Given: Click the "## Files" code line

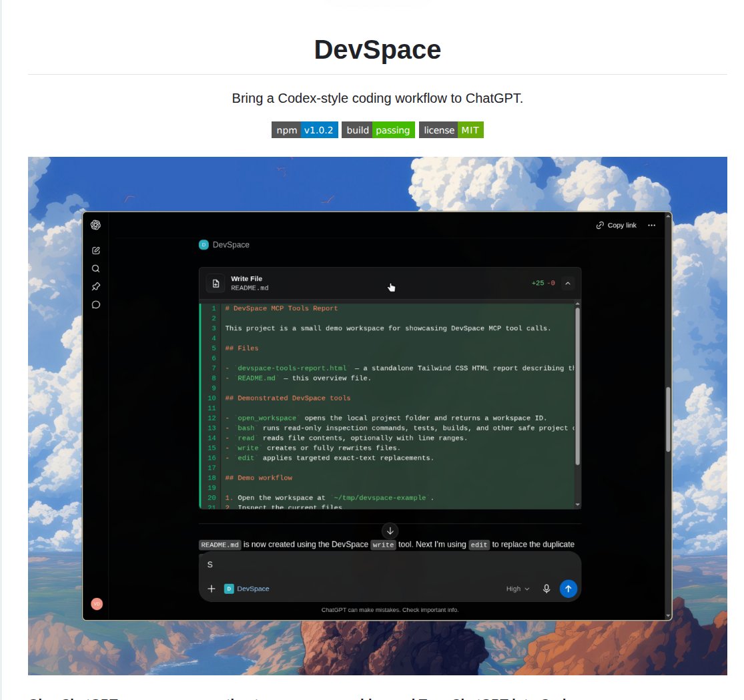Looking at the screenshot, I should click(242, 348).
